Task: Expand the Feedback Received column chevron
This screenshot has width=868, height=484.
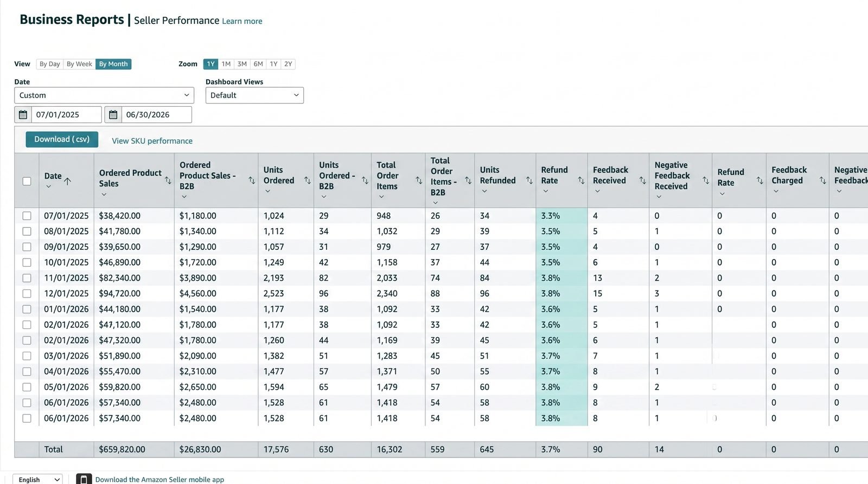Action: point(597,191)
